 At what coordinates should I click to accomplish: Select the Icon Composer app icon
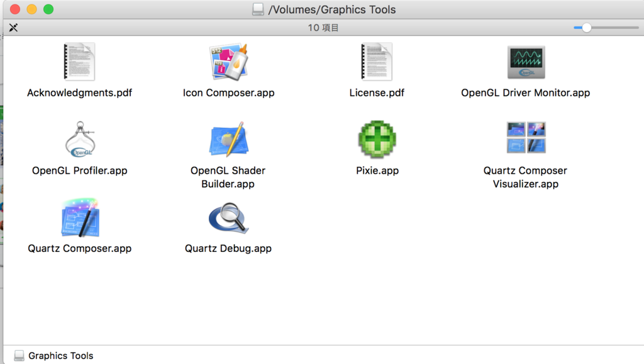click(229, 62)
